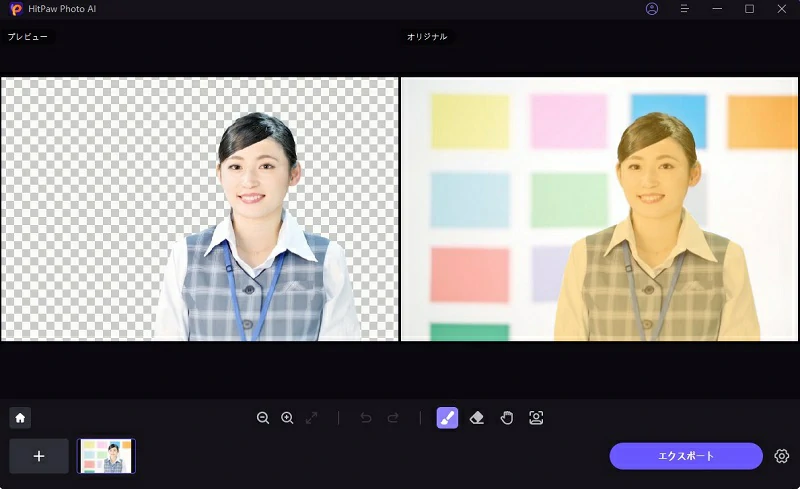Zoom out of the preview
Image resolution: width=800 pixels, height=489 pixels.
[x=263, y=418]
